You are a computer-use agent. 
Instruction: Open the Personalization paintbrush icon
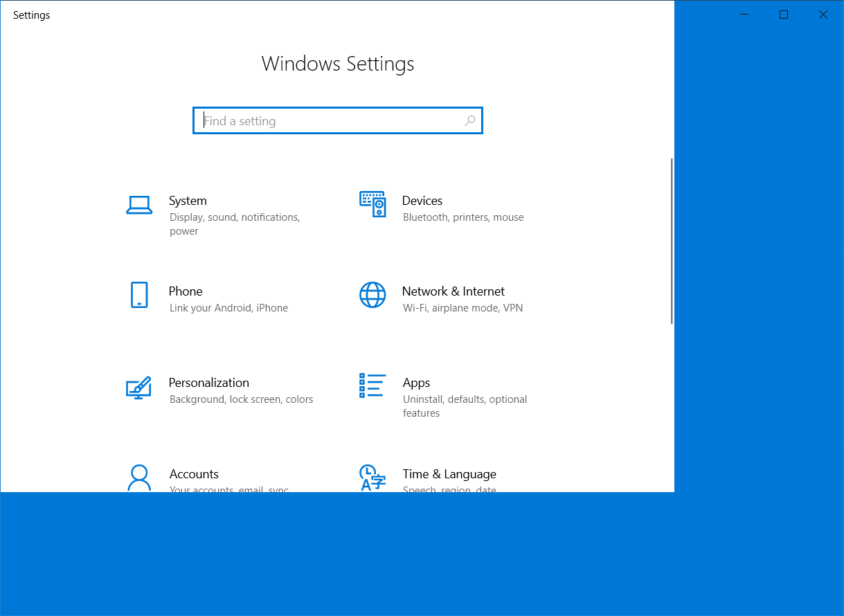[138, 387]
